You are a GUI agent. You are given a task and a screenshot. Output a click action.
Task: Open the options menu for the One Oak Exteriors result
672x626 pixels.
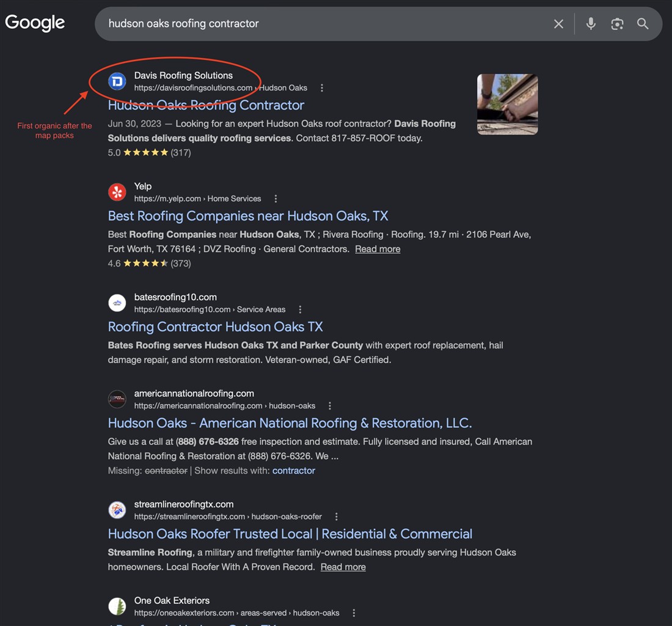click(x=354, y=613)
